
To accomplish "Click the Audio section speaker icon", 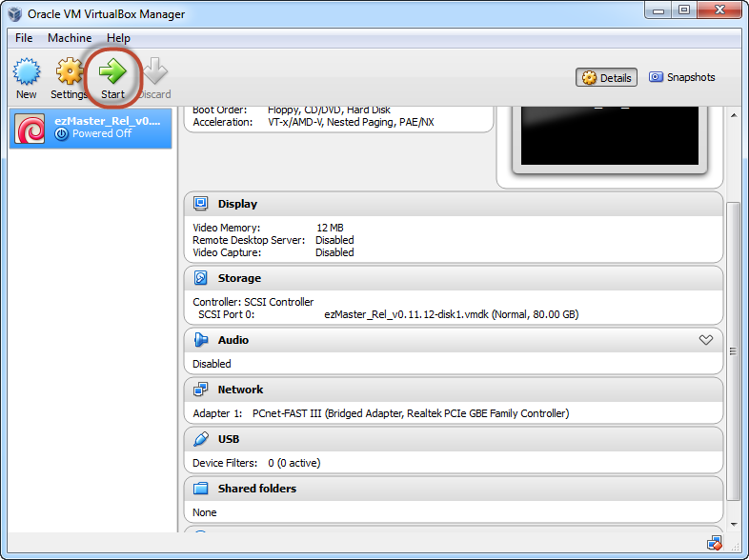I will coord(201,340).
